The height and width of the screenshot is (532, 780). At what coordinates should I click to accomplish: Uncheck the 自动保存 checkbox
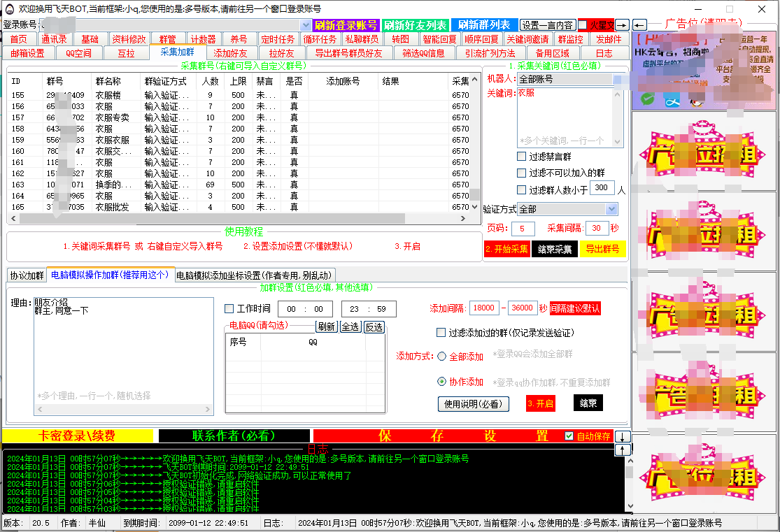click(569, 436)
